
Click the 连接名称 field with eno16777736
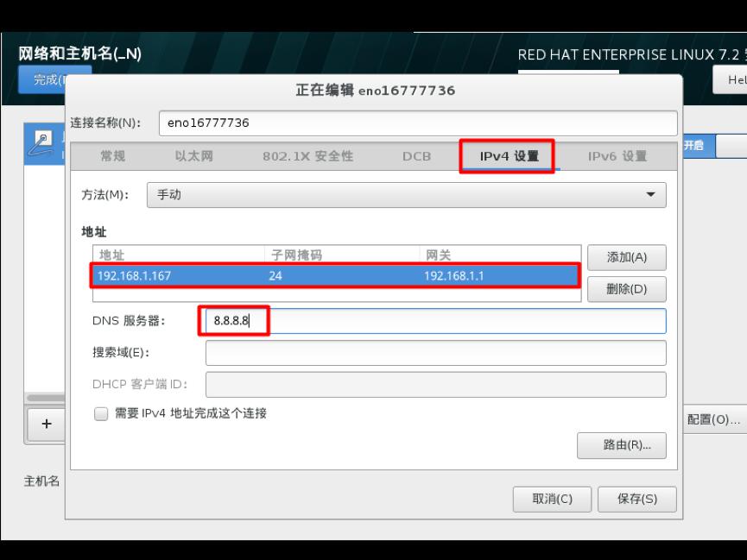[x=418, y=123]
